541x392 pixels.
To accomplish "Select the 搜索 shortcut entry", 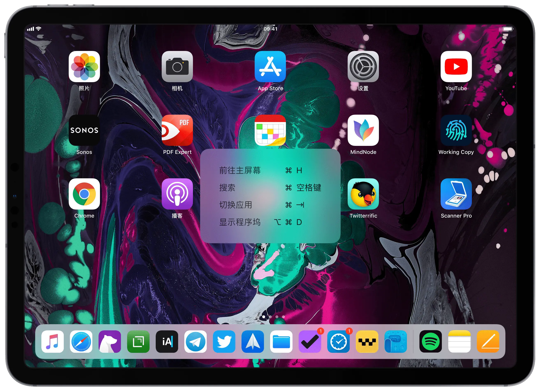I will point(270,188).
